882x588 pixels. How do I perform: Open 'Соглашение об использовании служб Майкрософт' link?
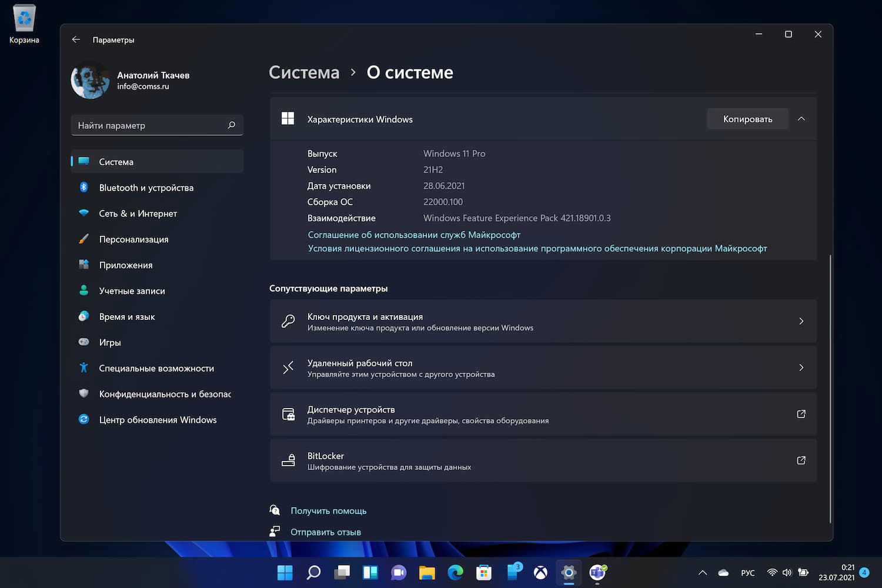[414, 235]
